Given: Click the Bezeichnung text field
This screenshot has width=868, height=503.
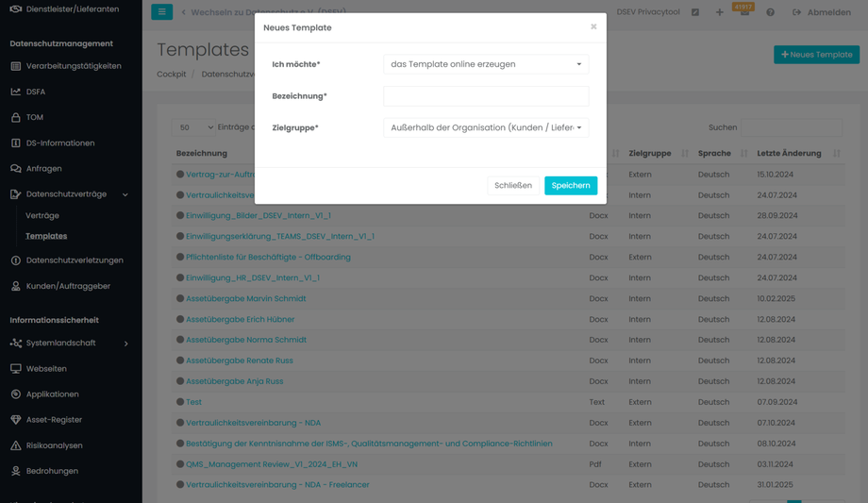Looking at the screenshot, I should tap(486, 96).
